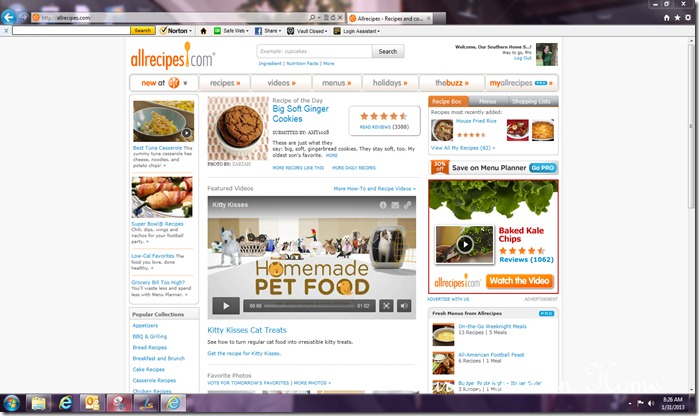Click the volume icon in system tray
699x416 pixels.
point(651,403)
